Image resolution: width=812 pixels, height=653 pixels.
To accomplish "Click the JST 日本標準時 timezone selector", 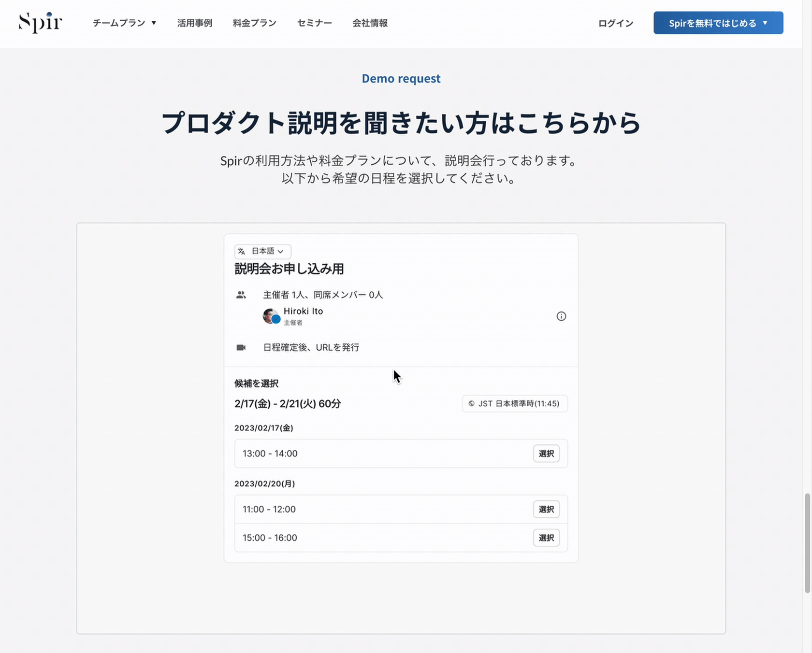I will click(514, 404).
